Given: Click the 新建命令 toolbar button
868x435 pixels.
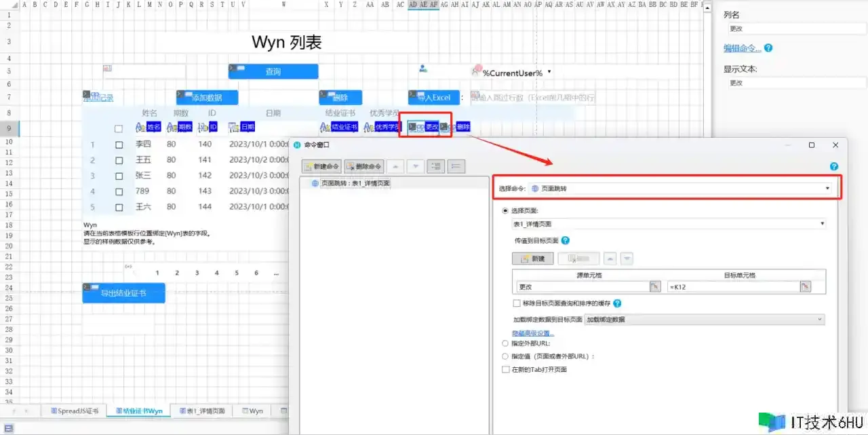Looking at the screenshot, I should pos(321,166).
